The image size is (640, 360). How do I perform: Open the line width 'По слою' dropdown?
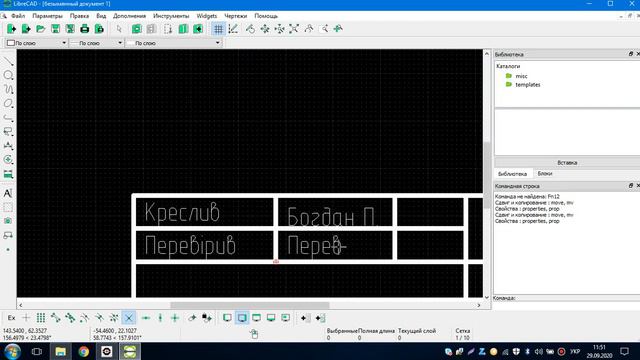(96, 43)
